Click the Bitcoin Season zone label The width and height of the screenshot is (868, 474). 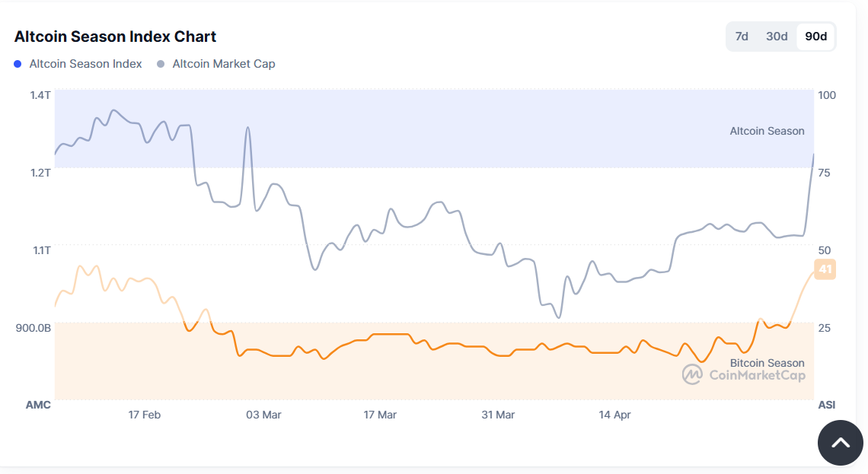767,363
